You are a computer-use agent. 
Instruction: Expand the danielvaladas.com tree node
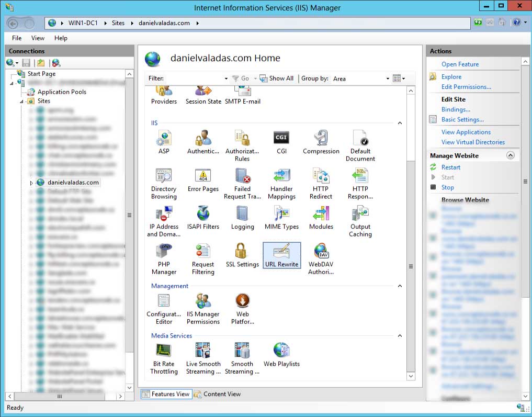(x=31, y=183)
